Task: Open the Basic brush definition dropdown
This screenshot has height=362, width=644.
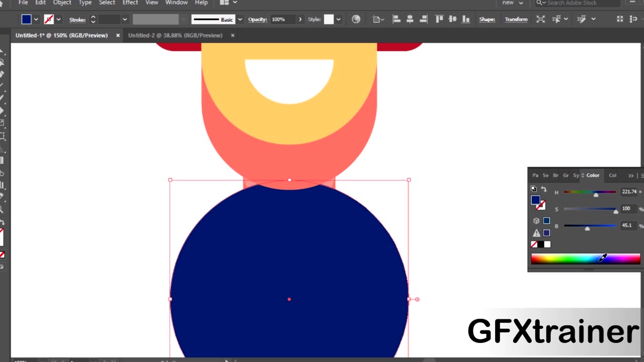Action: (239, 20)
